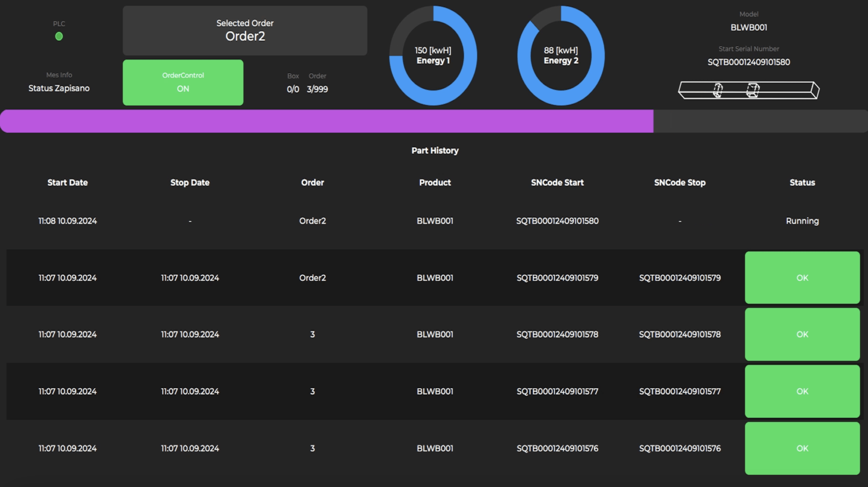Viewport: 868px width, 487px height.
Task: Open the Selected Order Order2 panel
Action: click(245, 31)
